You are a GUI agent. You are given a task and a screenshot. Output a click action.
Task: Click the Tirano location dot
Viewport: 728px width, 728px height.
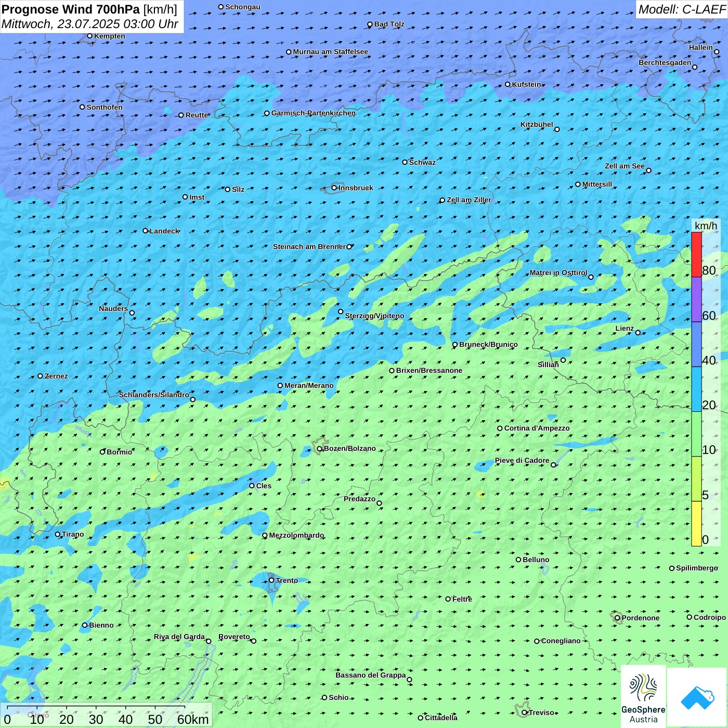pos(58,534)
